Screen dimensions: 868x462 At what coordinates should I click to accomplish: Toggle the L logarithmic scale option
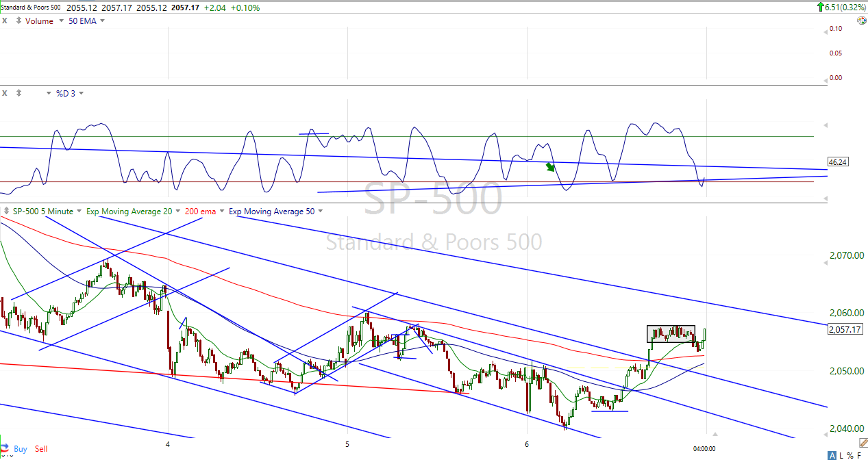click(841, 456)
